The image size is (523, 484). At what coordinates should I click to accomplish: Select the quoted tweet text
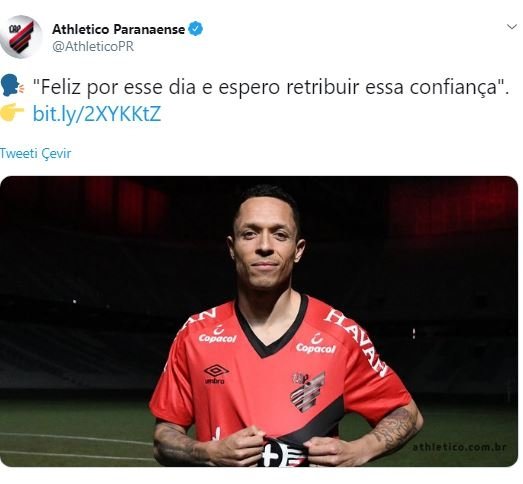(x=271, y=87)
